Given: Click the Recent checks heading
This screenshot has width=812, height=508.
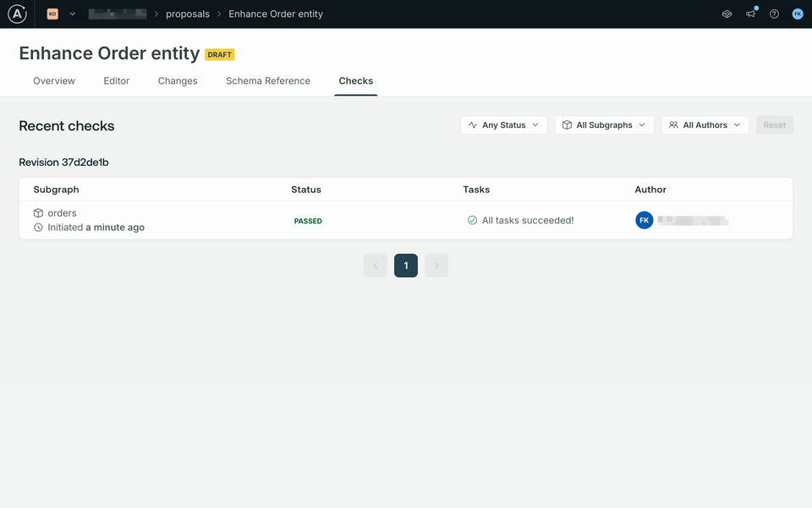Looking at the screenshot, I should (x=66, y=126).
